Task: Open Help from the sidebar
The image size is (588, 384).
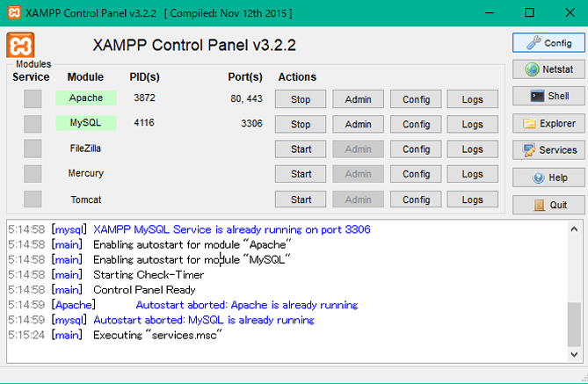Action: pos(548,178)
